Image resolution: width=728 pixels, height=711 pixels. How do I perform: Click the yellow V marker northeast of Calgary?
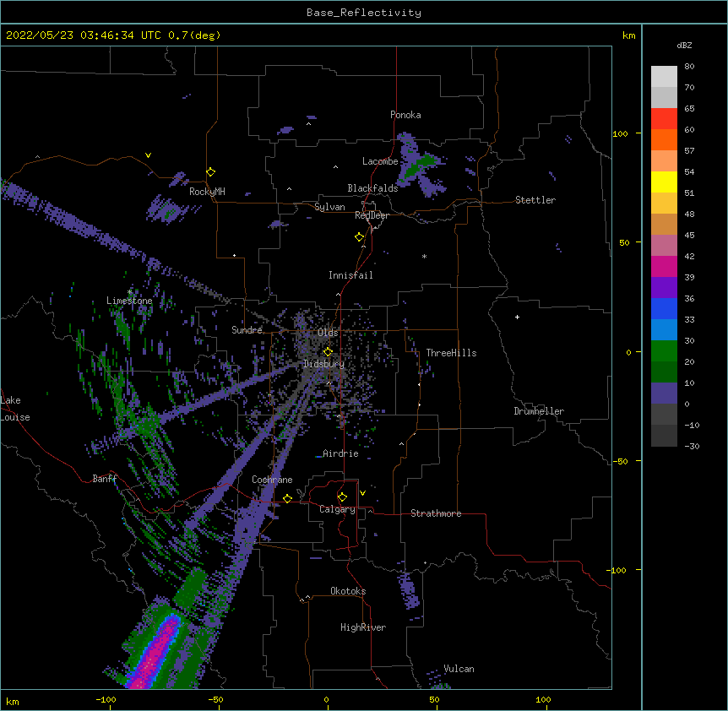(x=362, y=493)
